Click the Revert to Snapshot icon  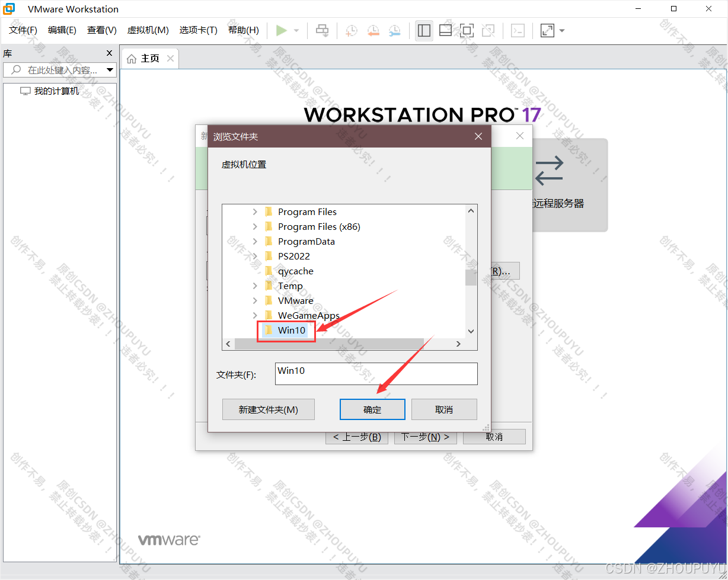click(373, 31)
